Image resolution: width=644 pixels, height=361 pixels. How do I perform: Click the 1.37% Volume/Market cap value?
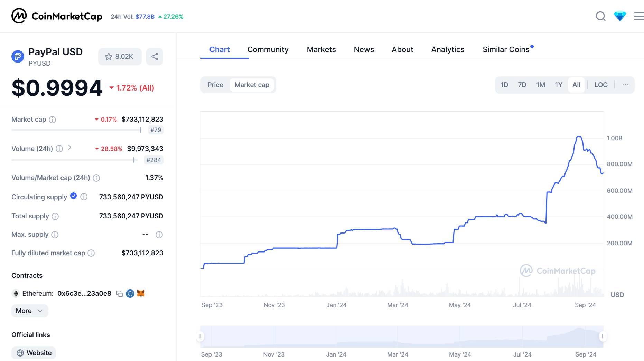point(154,178)
